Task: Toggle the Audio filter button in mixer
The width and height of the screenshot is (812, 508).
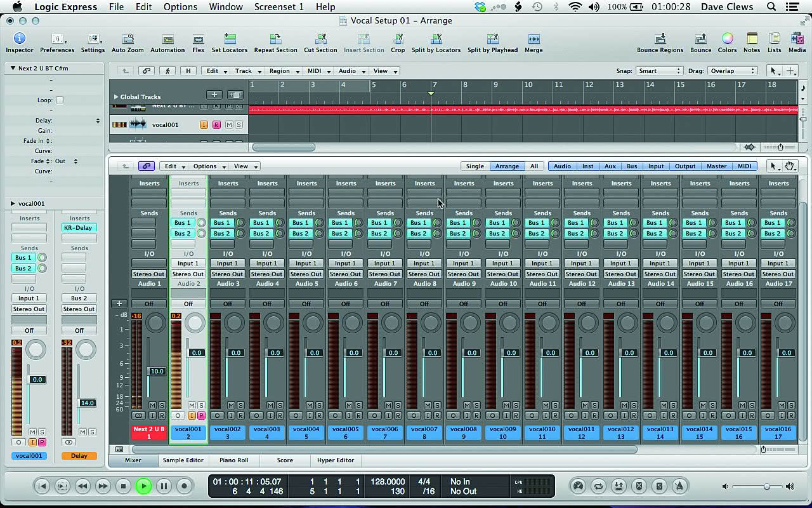Action: 562,166
